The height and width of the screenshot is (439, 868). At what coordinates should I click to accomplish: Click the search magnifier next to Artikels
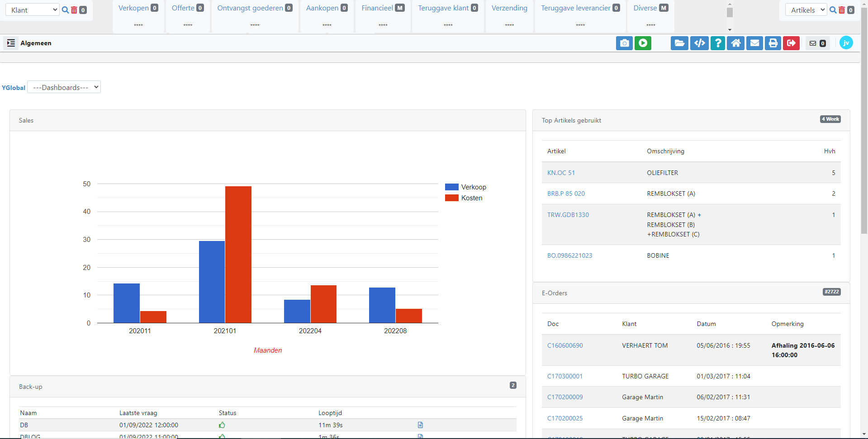coord(833,10)
